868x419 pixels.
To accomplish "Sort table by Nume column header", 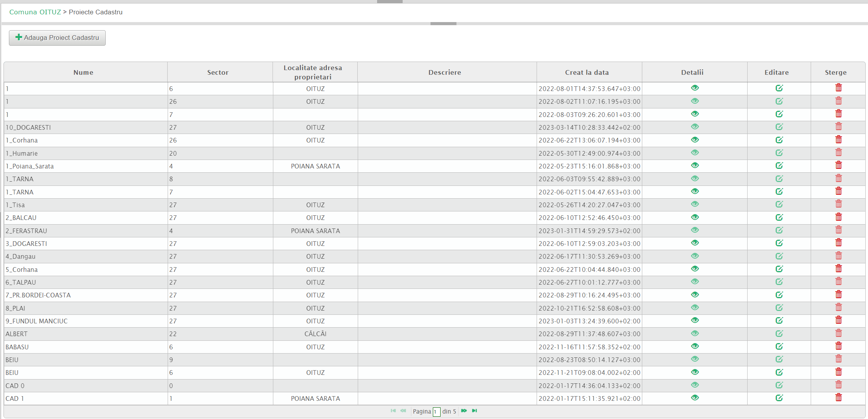I will click(83, 72).
